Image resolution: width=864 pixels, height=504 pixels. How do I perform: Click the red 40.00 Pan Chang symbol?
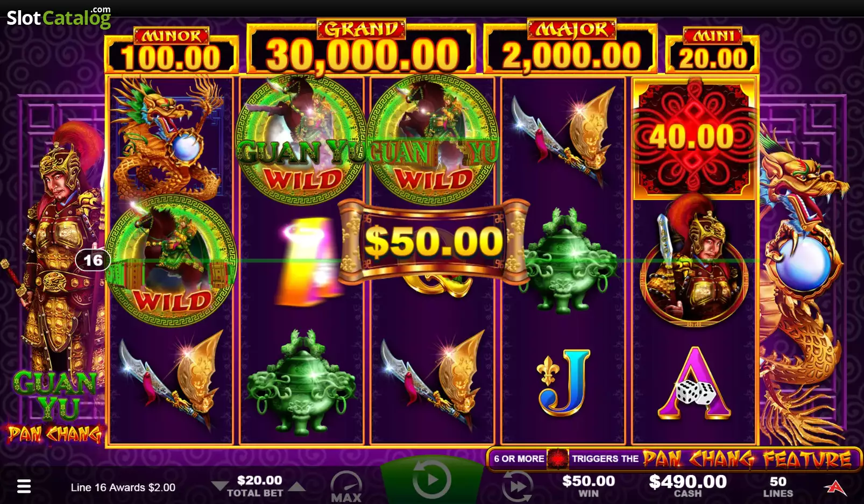694,139
